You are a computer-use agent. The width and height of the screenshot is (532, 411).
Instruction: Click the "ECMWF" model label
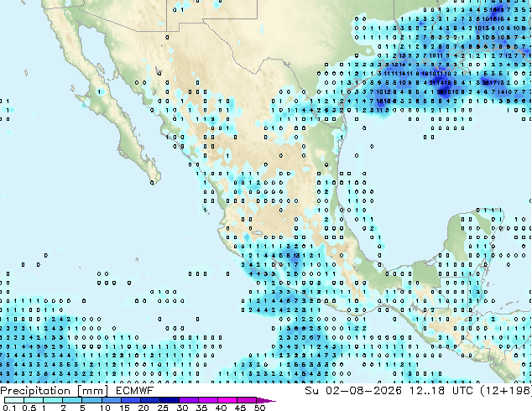135,391
